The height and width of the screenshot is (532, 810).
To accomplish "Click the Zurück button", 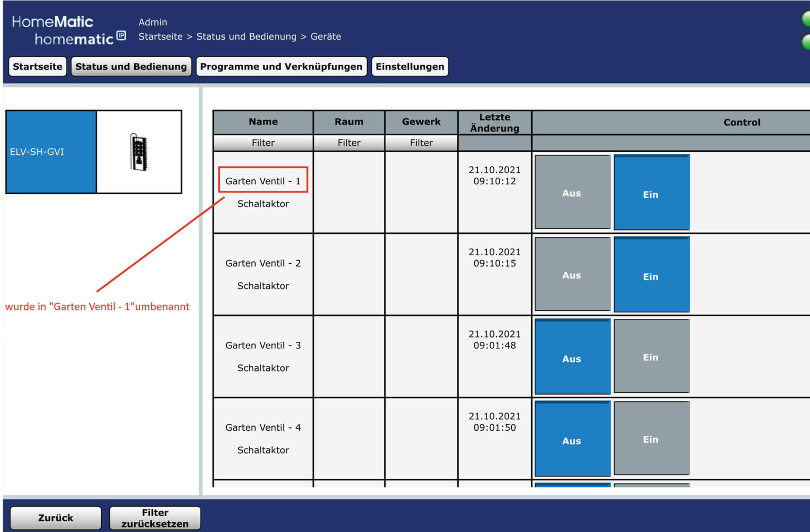I will (56, 518).
